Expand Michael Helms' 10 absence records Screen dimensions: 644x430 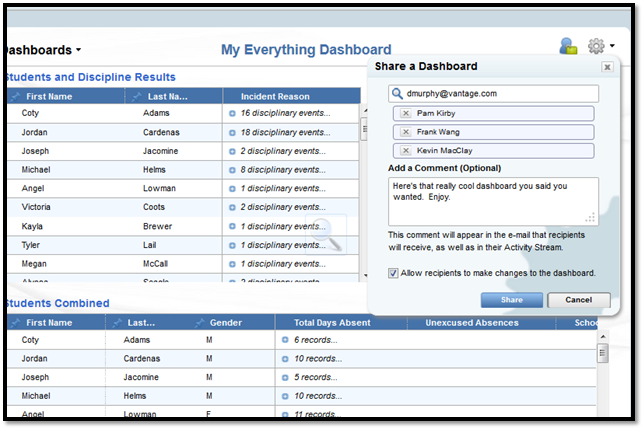[285, 396]
